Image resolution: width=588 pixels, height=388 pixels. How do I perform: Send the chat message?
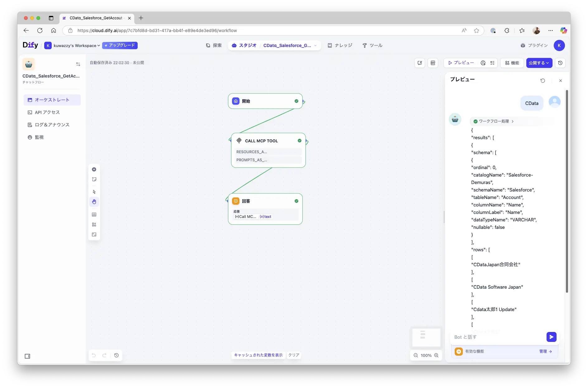pyautogui.click(x=551, y=337)
